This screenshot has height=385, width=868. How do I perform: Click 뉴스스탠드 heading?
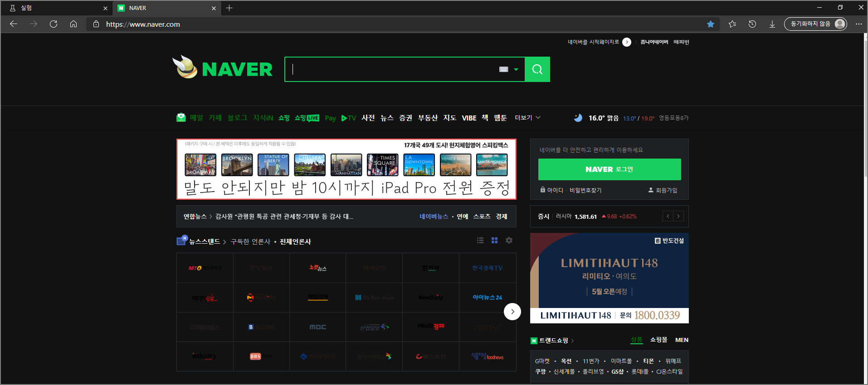(205, 241)
